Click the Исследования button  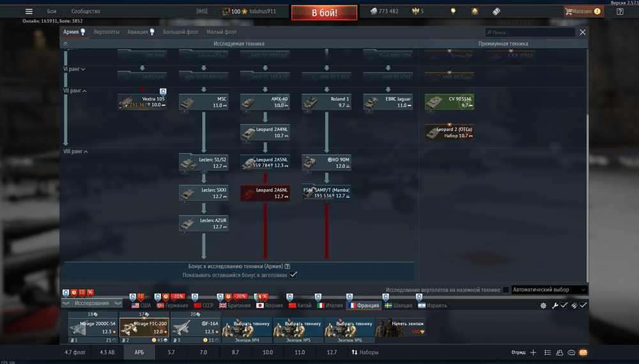[91, 303]
